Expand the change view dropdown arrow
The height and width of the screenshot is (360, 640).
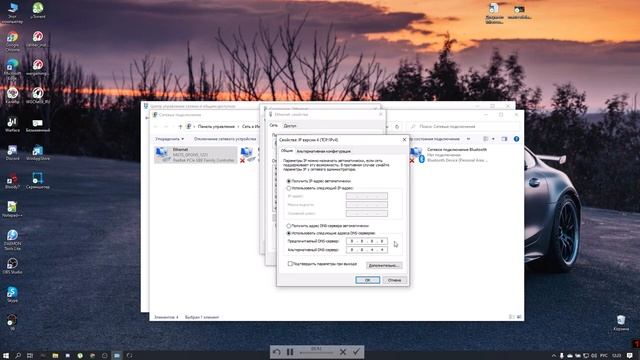[x=493, y=139]
